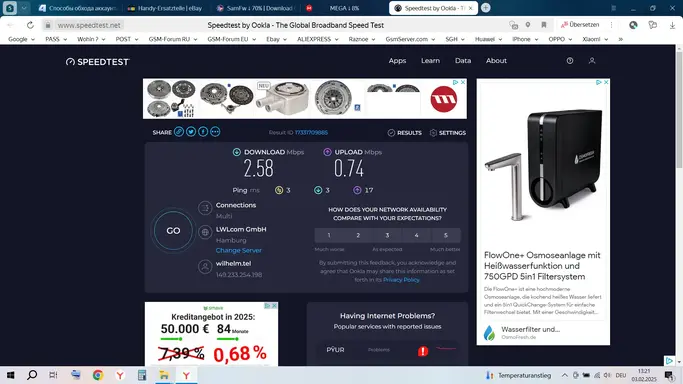
Task: Open the Learn menu
Action: (430, 61)
